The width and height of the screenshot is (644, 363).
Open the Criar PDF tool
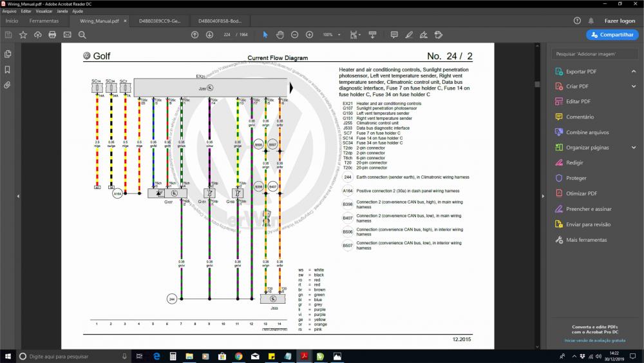[576, 86]
